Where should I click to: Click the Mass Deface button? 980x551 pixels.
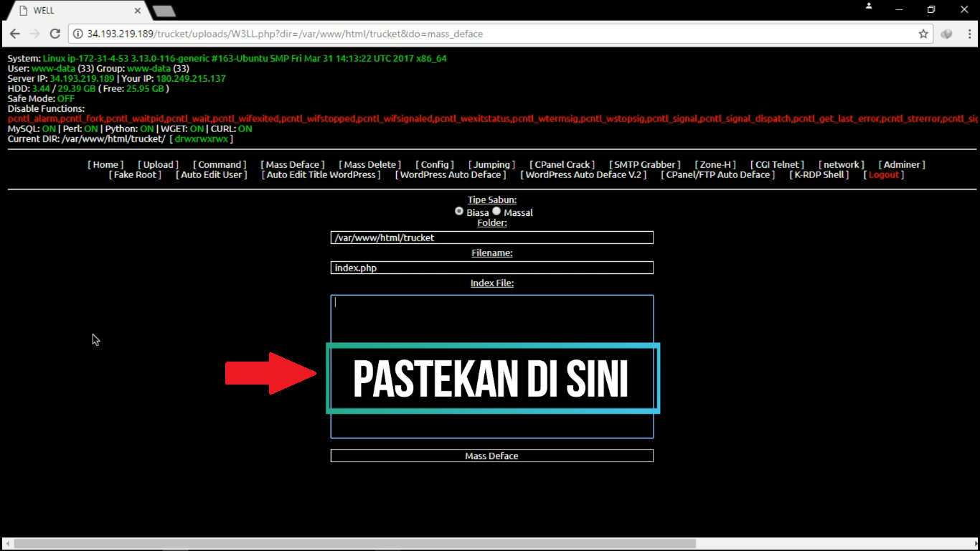[491, 456]
